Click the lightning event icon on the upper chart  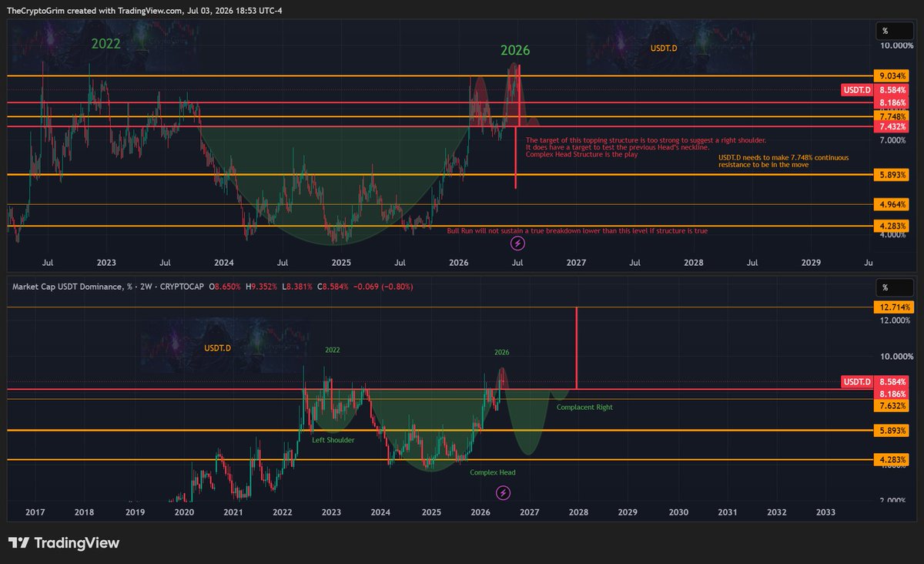click(x=518, y=243)
